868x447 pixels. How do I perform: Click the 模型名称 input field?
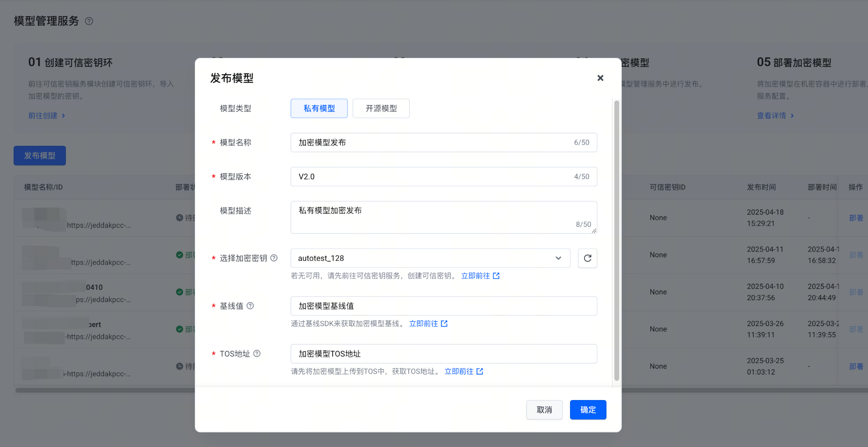444,143
